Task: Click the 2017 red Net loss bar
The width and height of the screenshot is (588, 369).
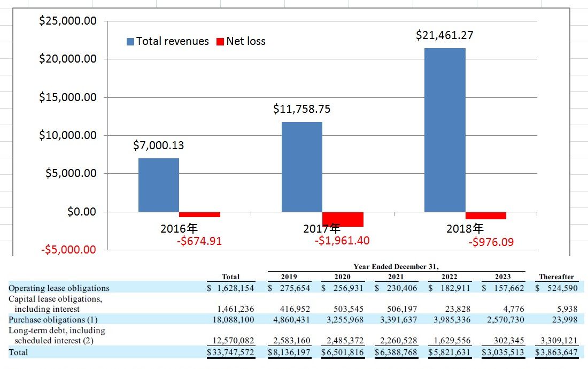Action: [x=343, y=219]
